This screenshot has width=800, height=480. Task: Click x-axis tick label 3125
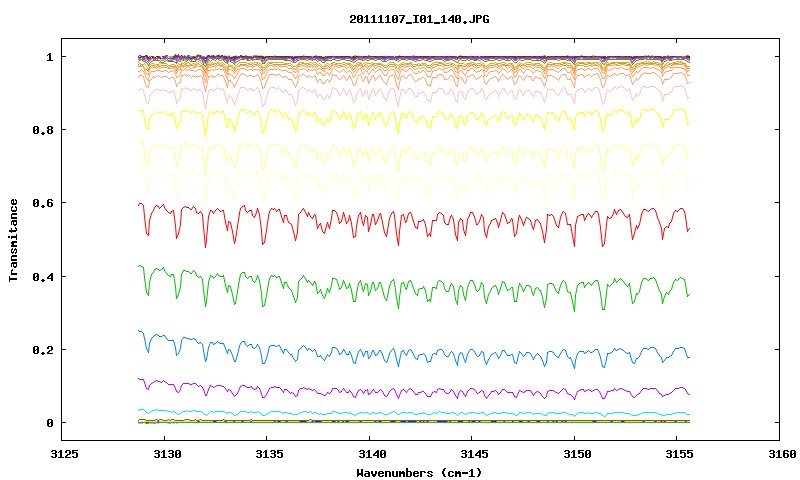pos(64,454)
